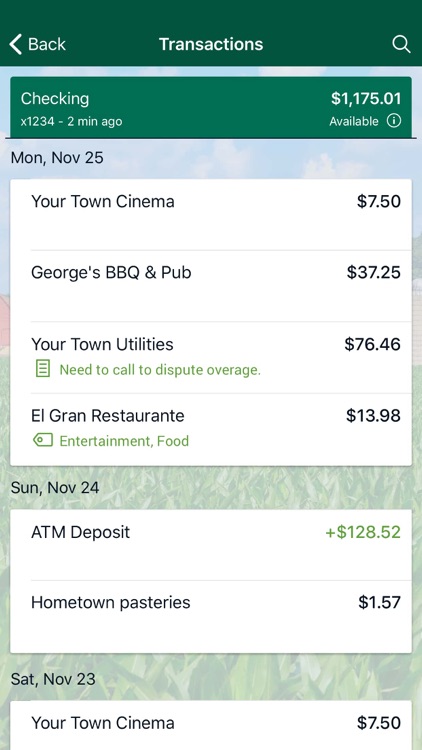Screen dimensions: 422x750
Task: Open the Checking account header card
Action: 211,108
